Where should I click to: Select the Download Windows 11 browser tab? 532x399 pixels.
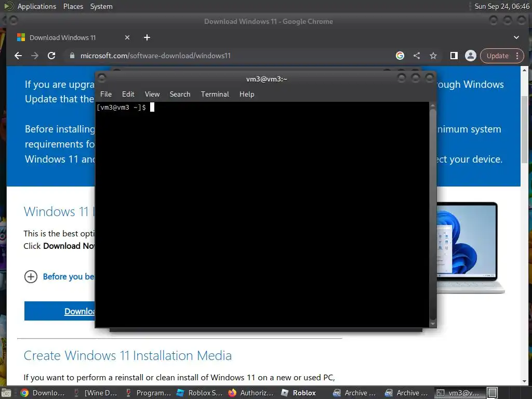pos(73,37)
